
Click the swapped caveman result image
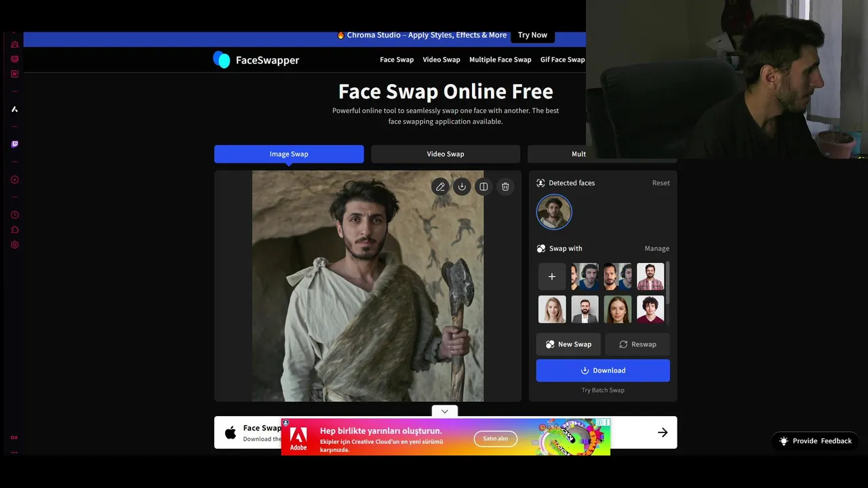[x=368, y=286]
